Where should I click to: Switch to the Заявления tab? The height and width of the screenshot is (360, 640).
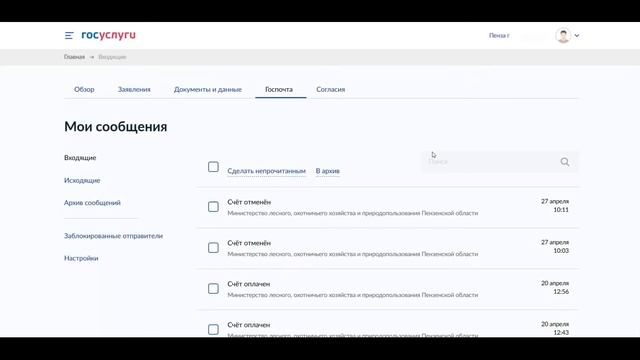click(x=134, y=89)
